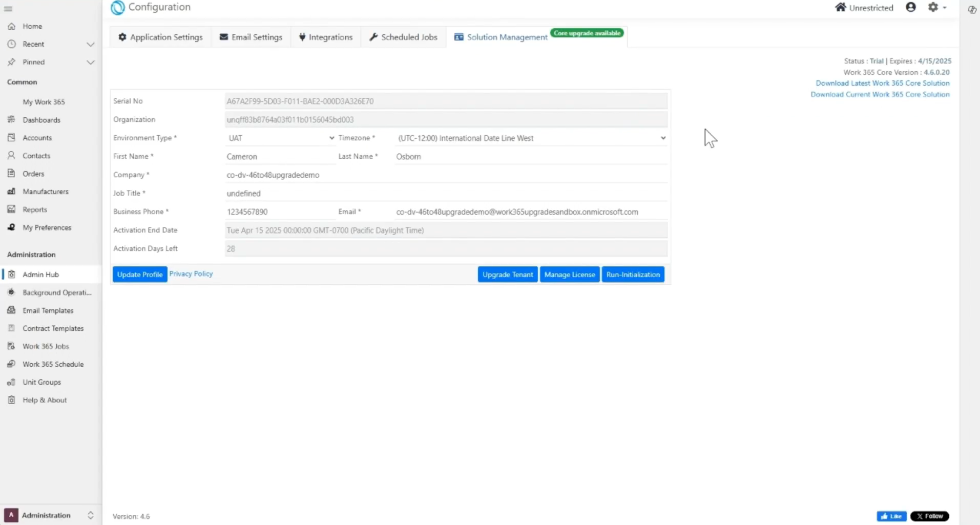Click the Email Templates icon
The width and height of the screenshot is (980, 525).
coord(11,310)
